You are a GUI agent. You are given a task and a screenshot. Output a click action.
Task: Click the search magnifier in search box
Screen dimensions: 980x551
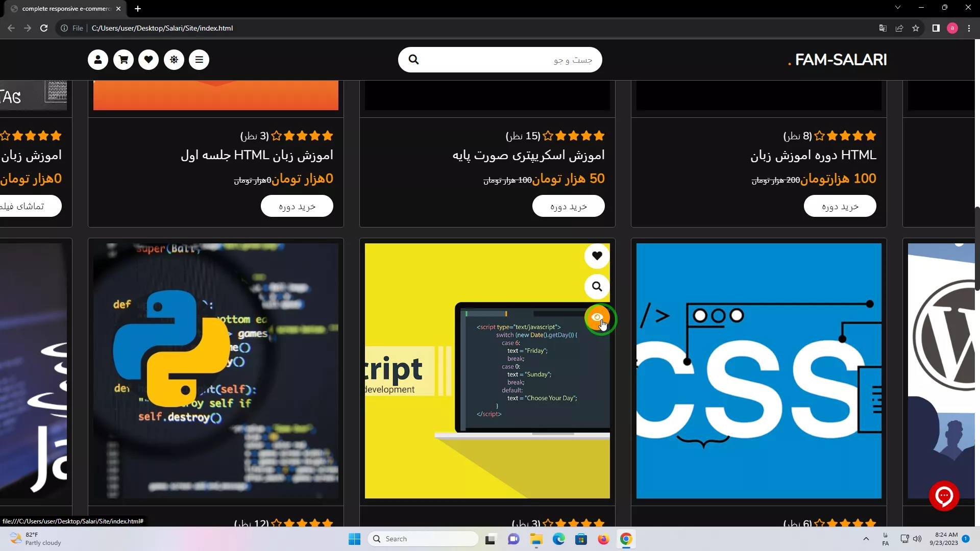point(413,60)
